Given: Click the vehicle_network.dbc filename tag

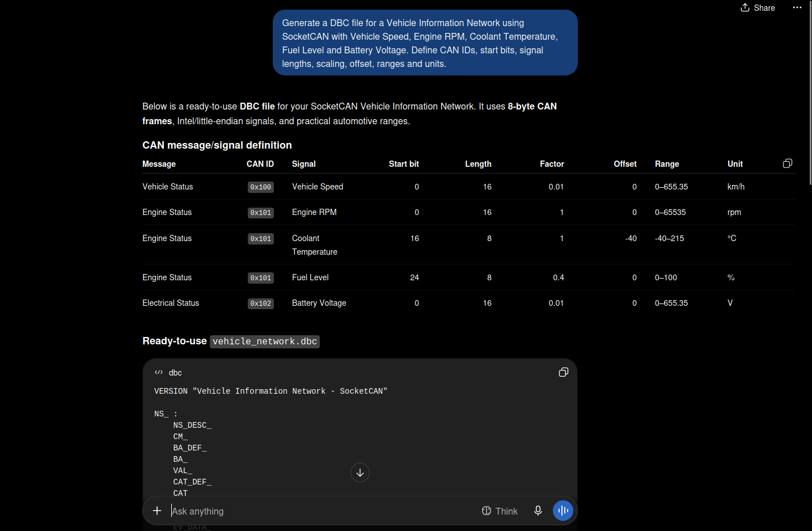Looking at the screenshot, I should (265, 342).
